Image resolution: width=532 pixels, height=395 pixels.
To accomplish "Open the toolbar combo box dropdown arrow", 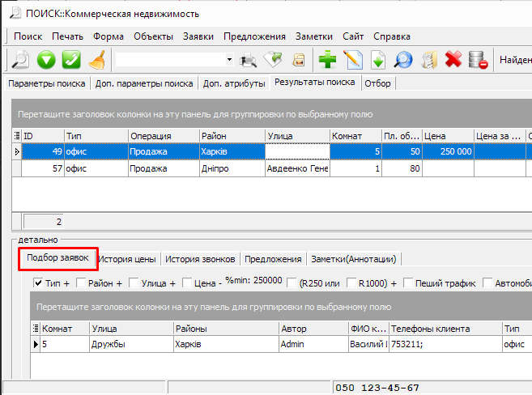I will point(229,60).
